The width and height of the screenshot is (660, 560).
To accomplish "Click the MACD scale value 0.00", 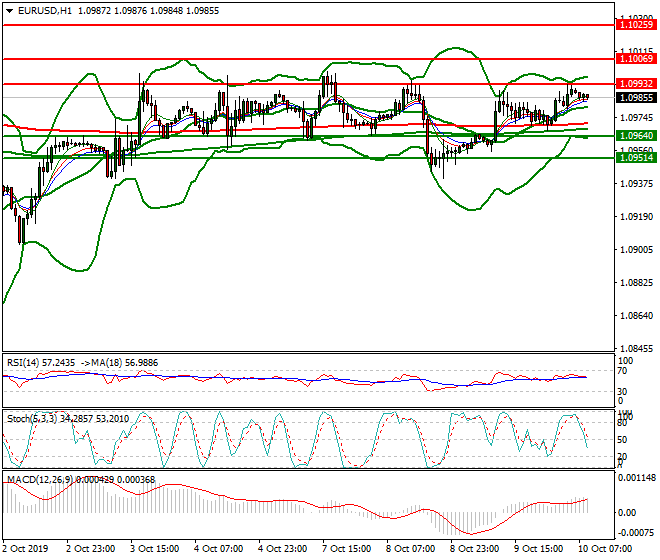I will click(627, 512).
